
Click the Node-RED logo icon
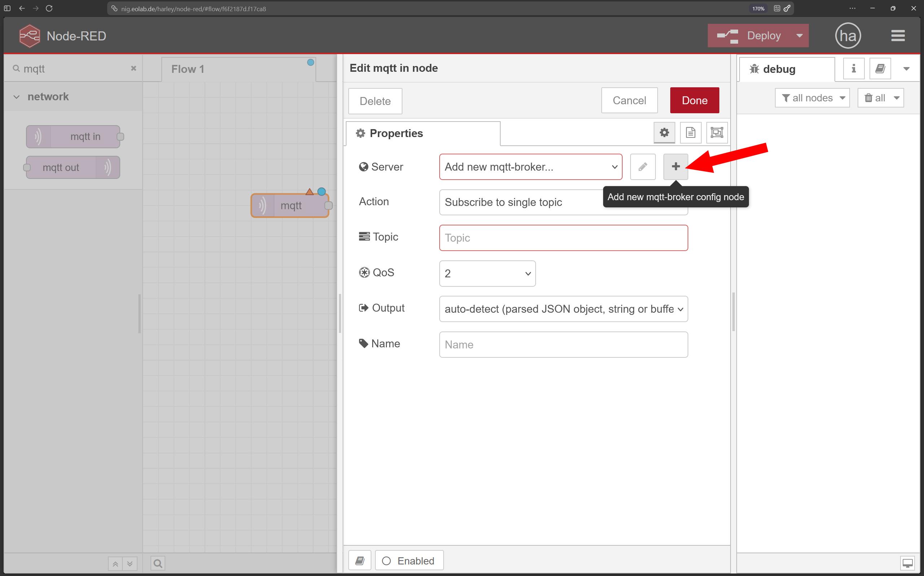[x=29, y=36]
